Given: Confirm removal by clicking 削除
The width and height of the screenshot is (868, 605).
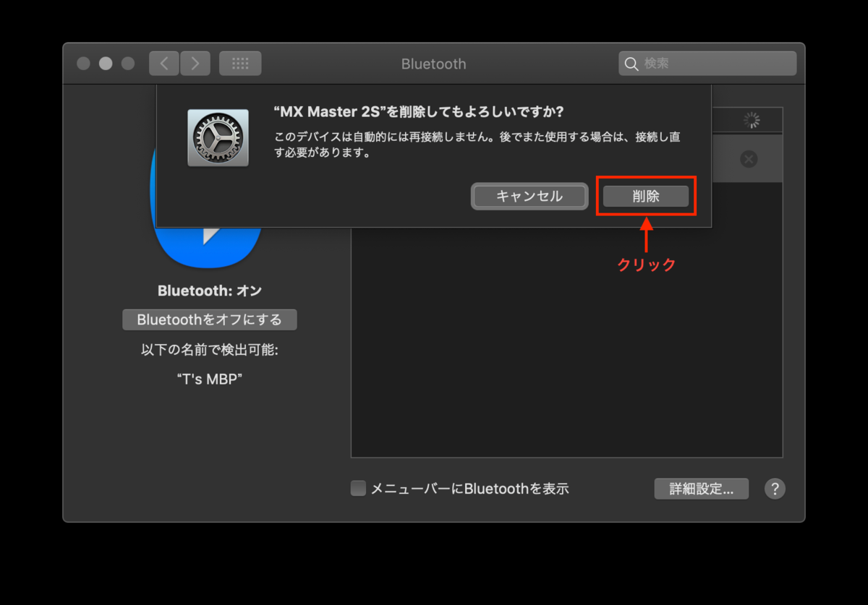Looking at the screenshot, I should coord(646,196).
